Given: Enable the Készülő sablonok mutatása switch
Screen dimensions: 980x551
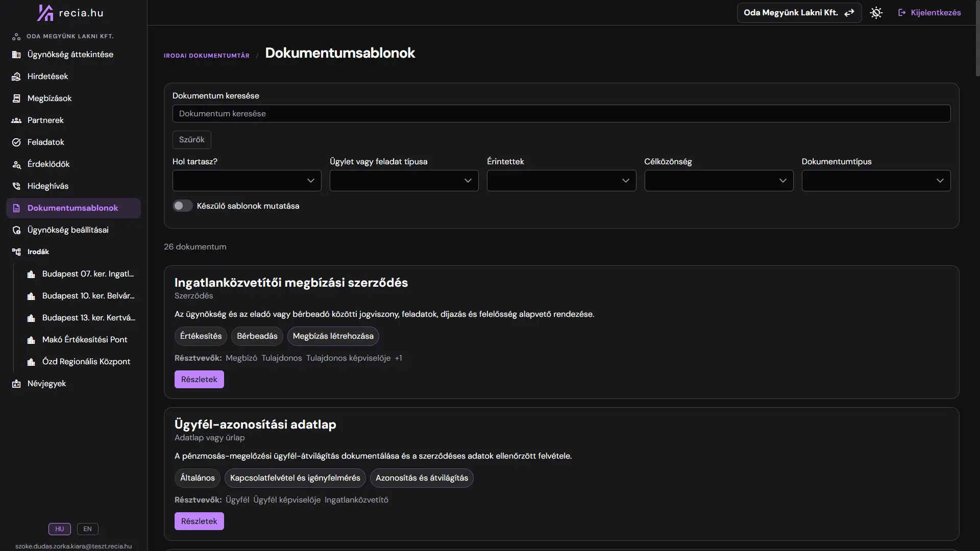Looking at the screenshot, I should coord(182,206).
